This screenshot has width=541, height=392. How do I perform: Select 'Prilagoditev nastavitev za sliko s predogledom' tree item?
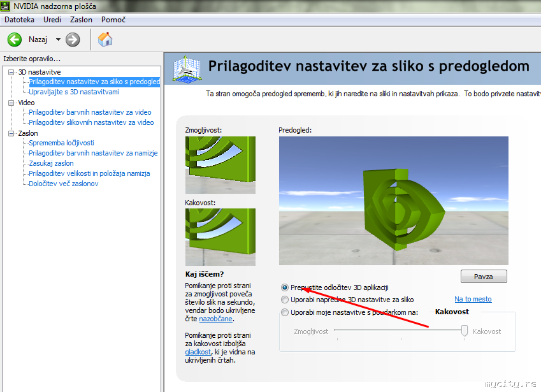coord(94,82)
